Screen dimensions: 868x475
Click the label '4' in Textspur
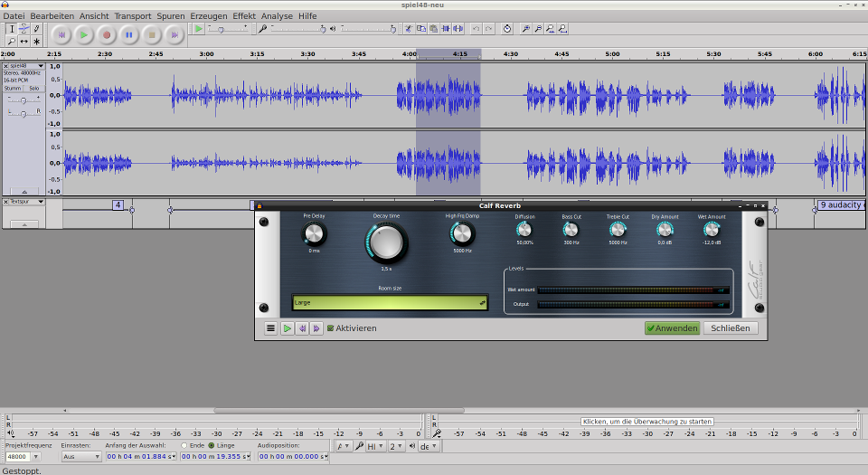(x=118, y=204)
